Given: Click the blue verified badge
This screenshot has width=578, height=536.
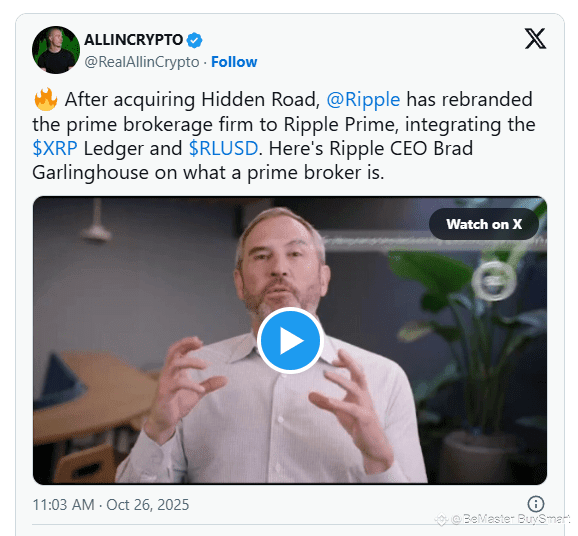Looking at the screenshot, I should coord(194,40).
